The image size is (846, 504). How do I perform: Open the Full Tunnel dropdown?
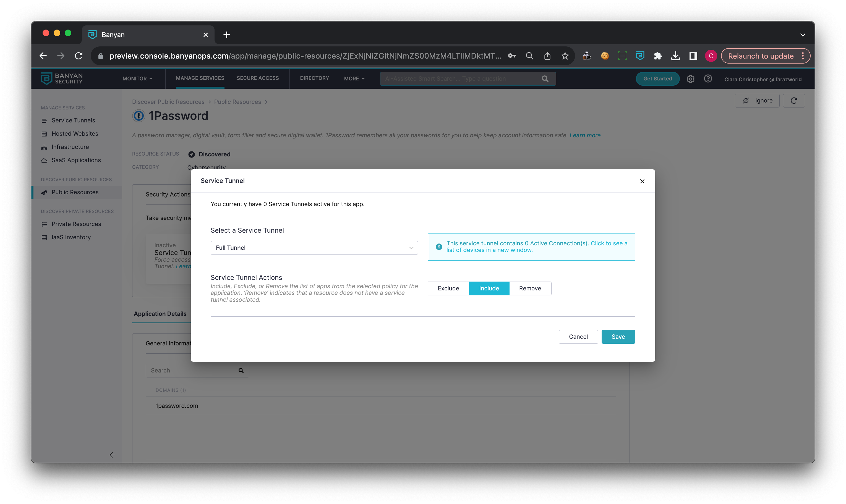314,248
